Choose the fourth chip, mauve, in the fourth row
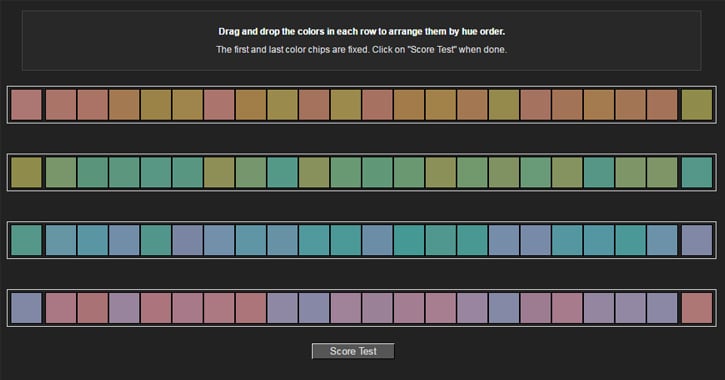 124,308
